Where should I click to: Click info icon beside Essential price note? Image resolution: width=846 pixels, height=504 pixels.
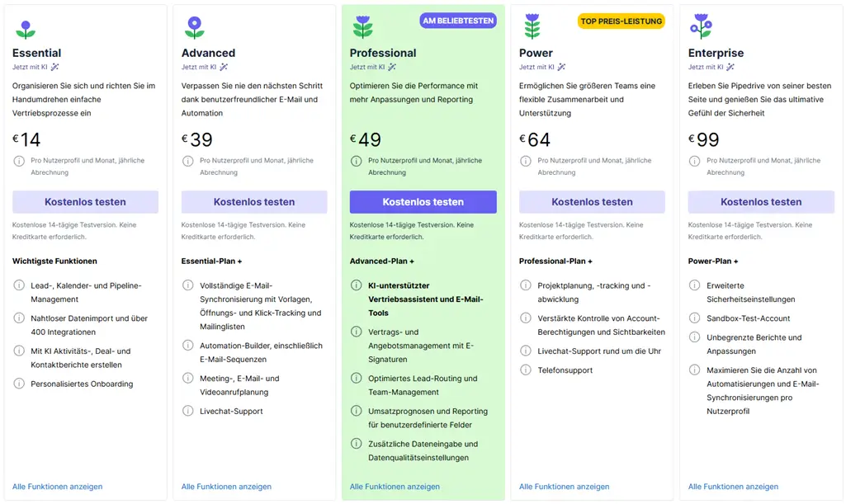coord(19,161)
